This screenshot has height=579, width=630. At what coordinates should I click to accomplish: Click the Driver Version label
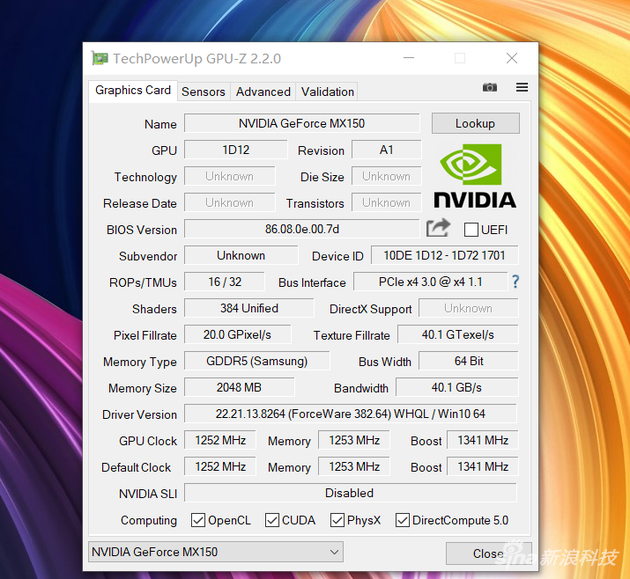tap(139, 414)
